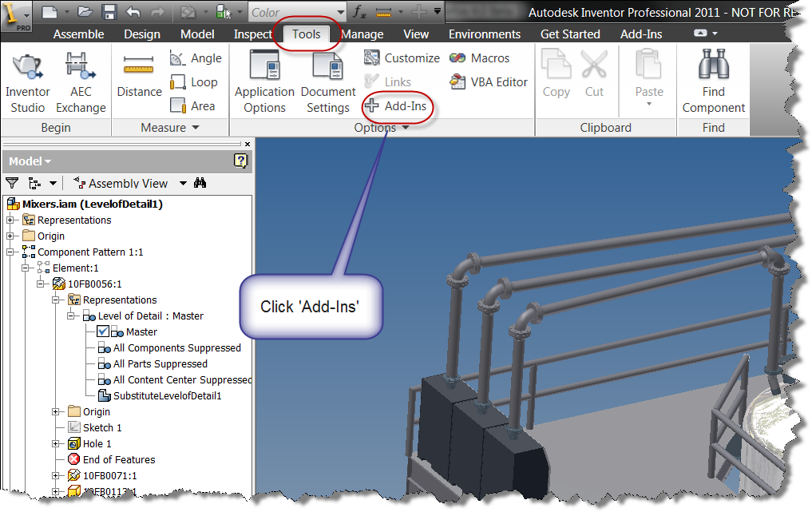The width and height of the screenshot is (812, 512).
Task: Select the Angle measure tool
Action: [196, 58]
